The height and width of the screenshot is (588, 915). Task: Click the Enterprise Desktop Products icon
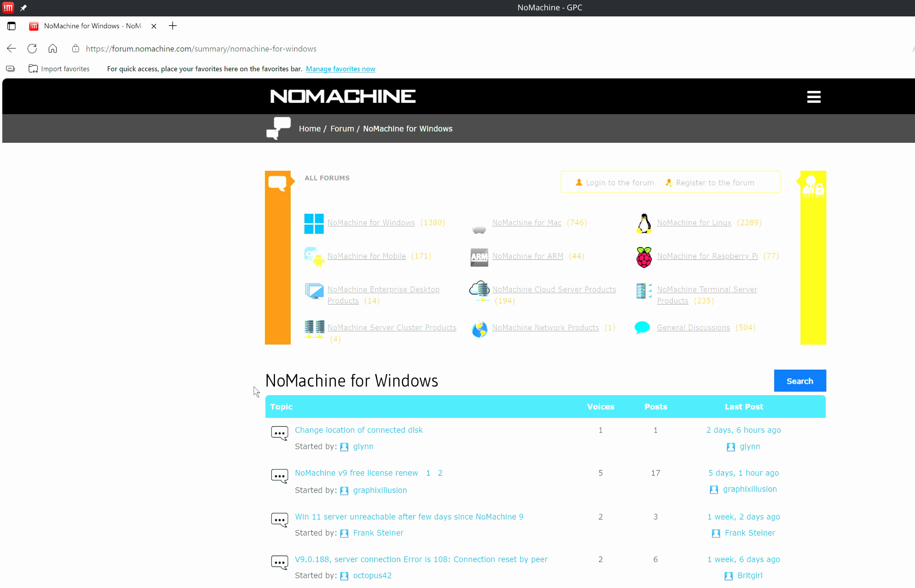314,291
